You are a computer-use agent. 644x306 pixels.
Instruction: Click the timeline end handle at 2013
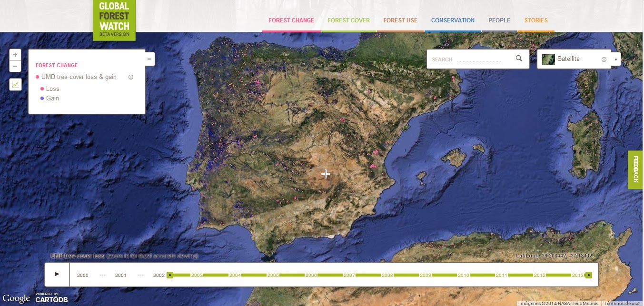point(589,275)
